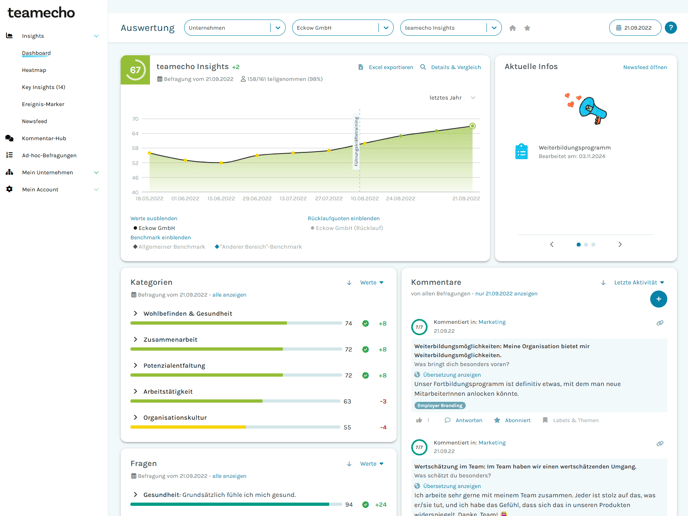Image resolution: width=688 pixels, height=516 pixels.
Task: Mark view as favorite with star icon
Action: click(527, 28)
